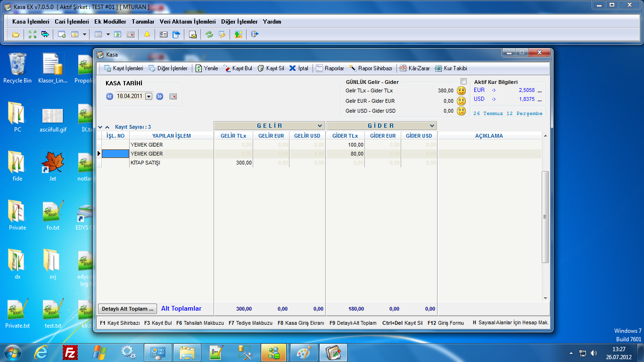Click the green refresh arrows icon in main toolbar

[x=209, y=34]
